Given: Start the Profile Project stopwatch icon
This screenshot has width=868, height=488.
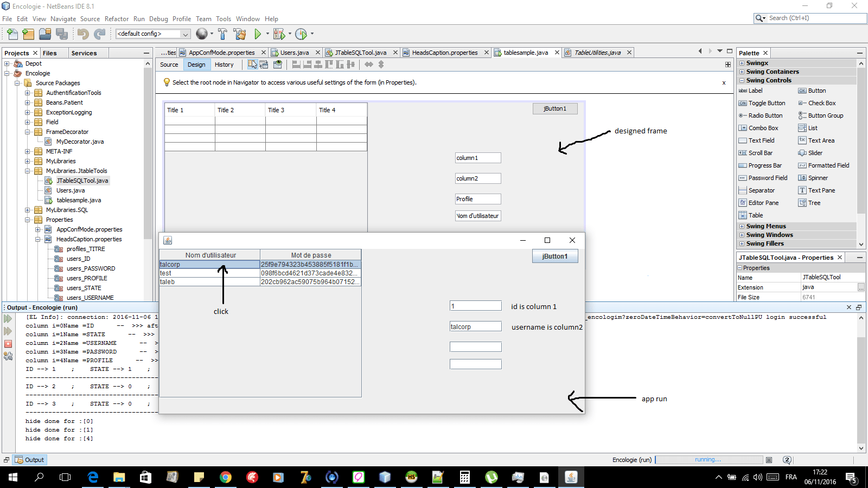Looking at the screenshot, I should tap(302, 34).
